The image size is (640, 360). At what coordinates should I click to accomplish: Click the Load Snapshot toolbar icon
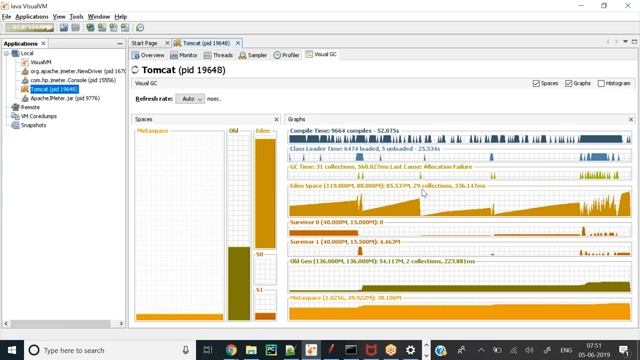[x=64, y=28]
